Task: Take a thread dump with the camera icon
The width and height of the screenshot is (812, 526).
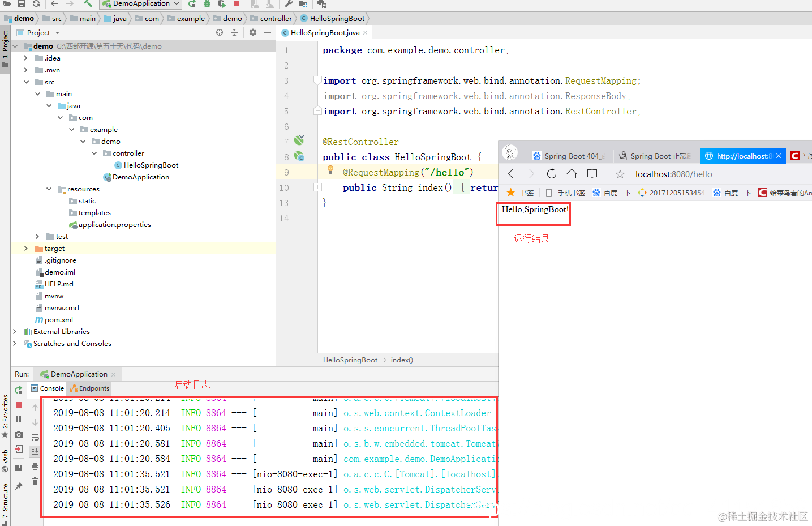Action: pos(19,434)
